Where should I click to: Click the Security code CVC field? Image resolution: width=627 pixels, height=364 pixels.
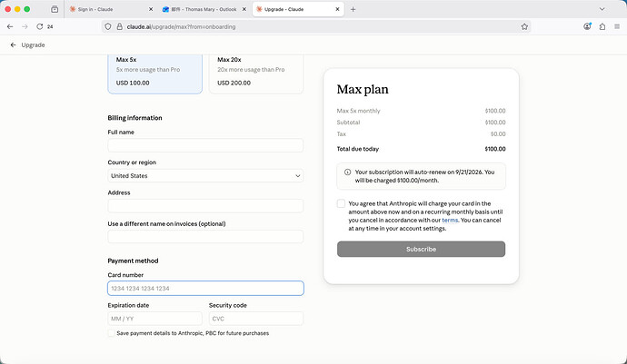[x=256, y=319]
